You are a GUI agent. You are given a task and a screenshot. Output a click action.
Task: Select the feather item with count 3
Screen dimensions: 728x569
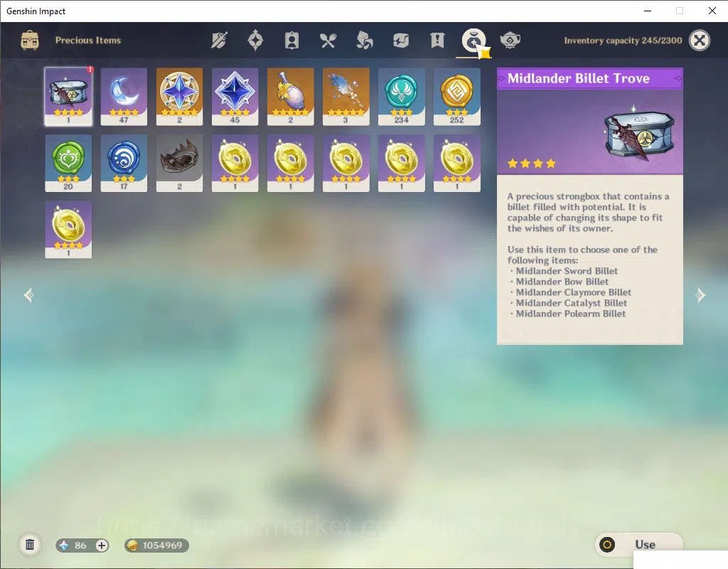tap(346, 97)
